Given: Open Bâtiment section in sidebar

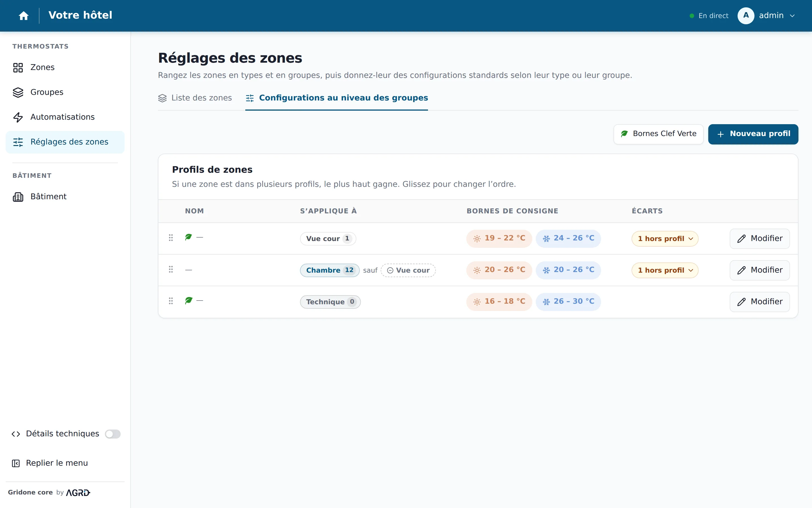Looking at the screenshot, I should 65,196.
